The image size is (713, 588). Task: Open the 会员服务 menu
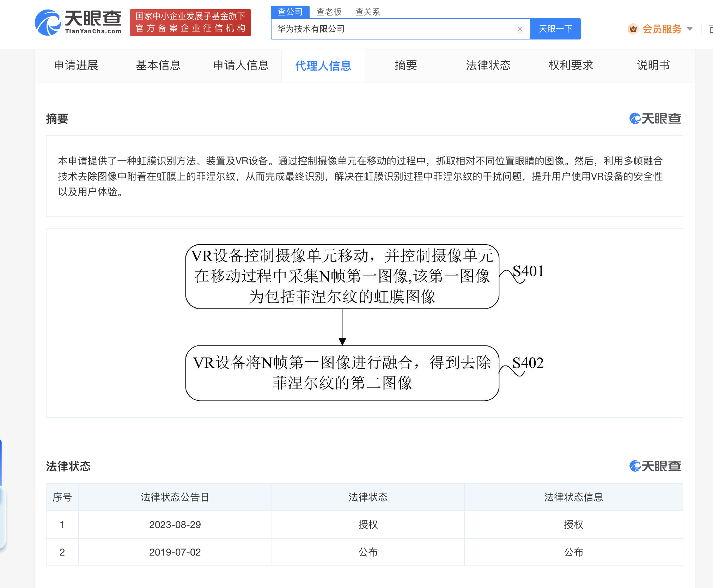662,29
